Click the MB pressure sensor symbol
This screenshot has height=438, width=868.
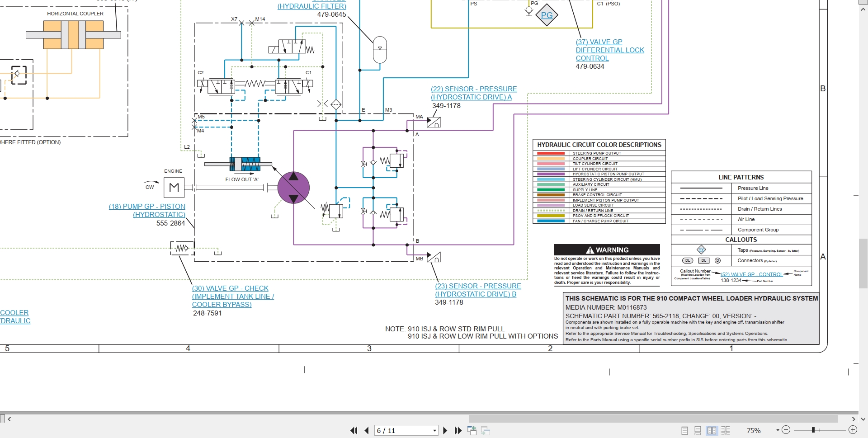[x=434, y=257]
